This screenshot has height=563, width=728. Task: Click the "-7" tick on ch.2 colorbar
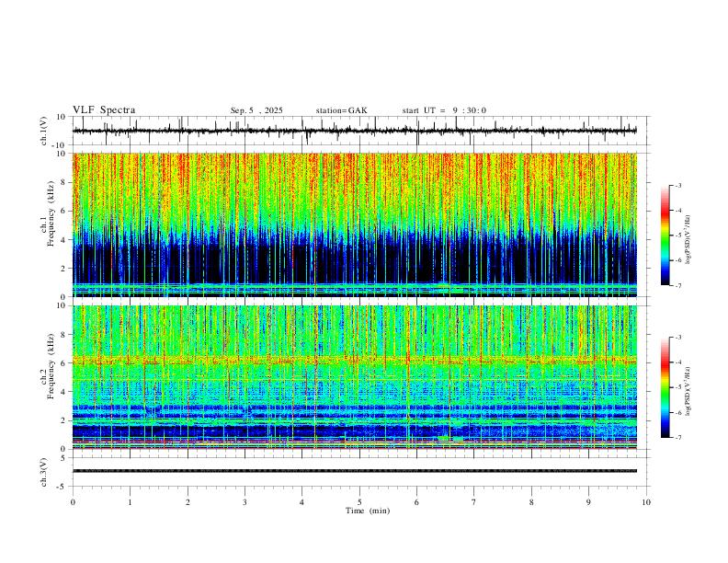[x=677, y=438]
